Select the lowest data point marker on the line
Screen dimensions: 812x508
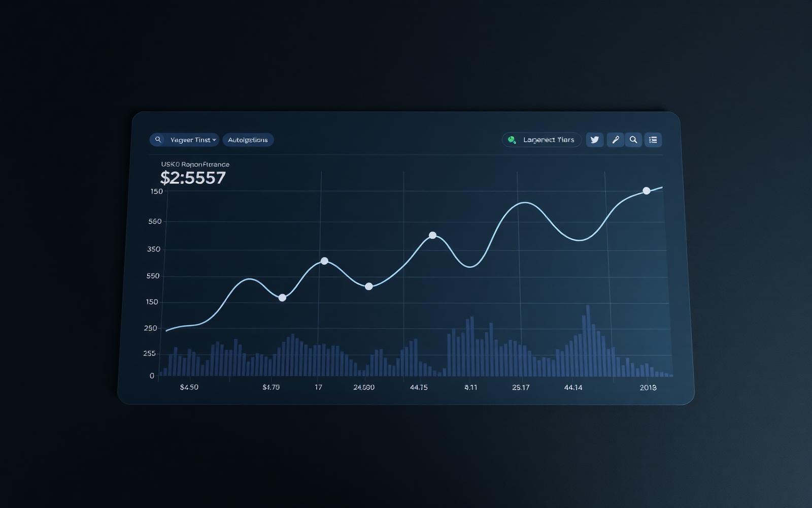pos(283,298)
